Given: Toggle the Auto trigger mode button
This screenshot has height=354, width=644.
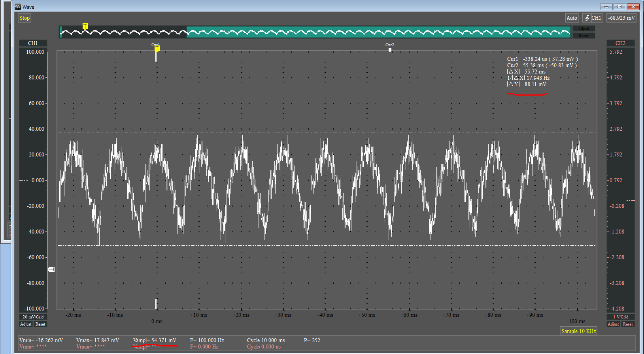Looking at the screenshot, I should (x=572, y=18).
